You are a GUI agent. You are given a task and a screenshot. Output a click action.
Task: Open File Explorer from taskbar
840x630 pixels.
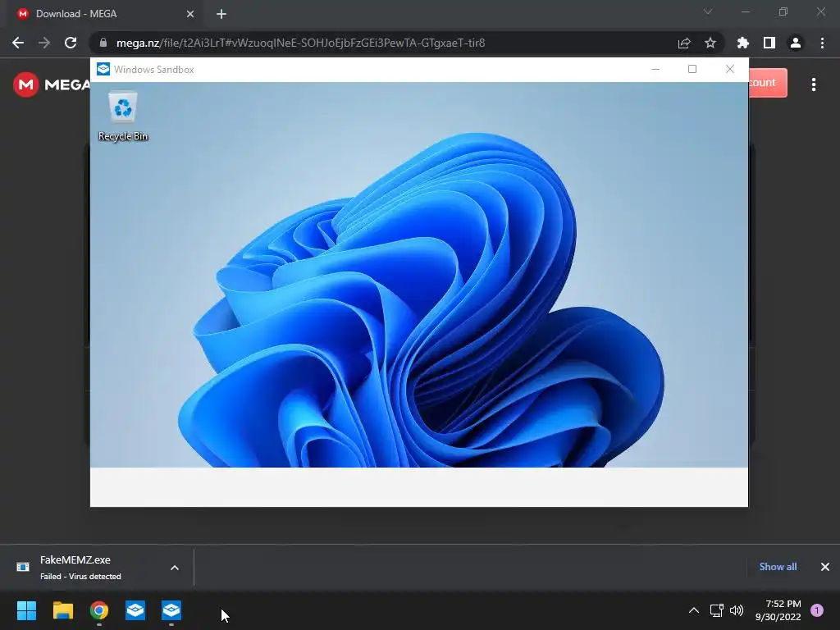[62, 610]
